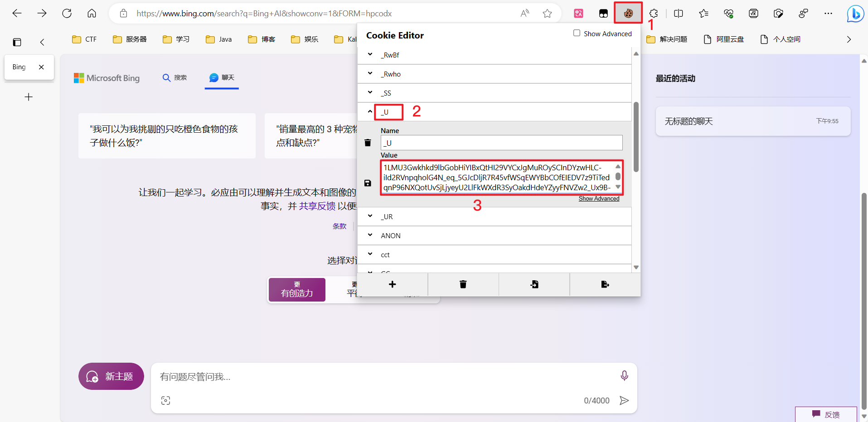
Task: Click the microphone icon in the chat box
Action: (624, 376)
